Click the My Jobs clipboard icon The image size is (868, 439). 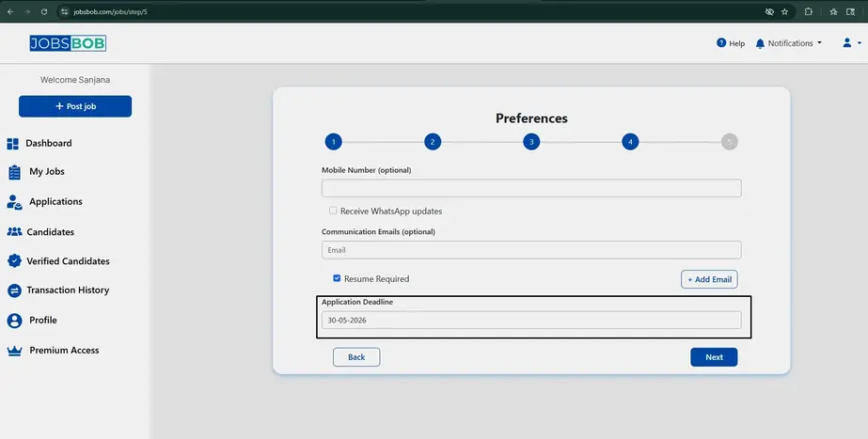coord(14,172)
